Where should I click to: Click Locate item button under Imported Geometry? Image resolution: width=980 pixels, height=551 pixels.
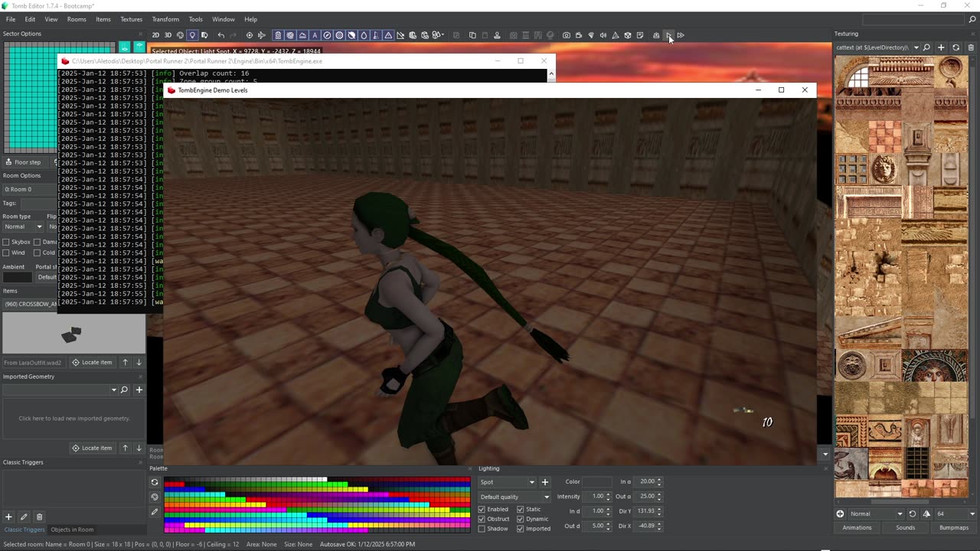91,448
